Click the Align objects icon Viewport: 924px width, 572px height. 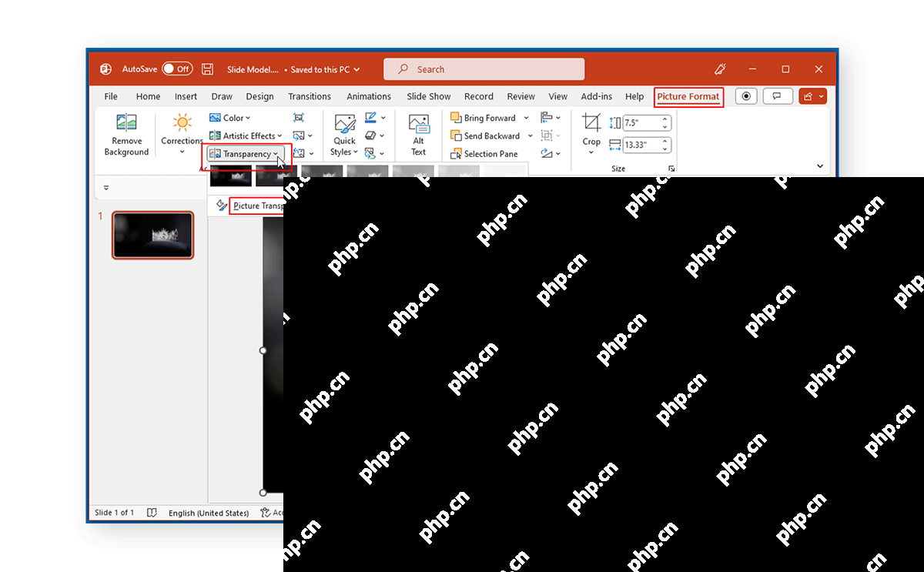[x=547, y=118]
